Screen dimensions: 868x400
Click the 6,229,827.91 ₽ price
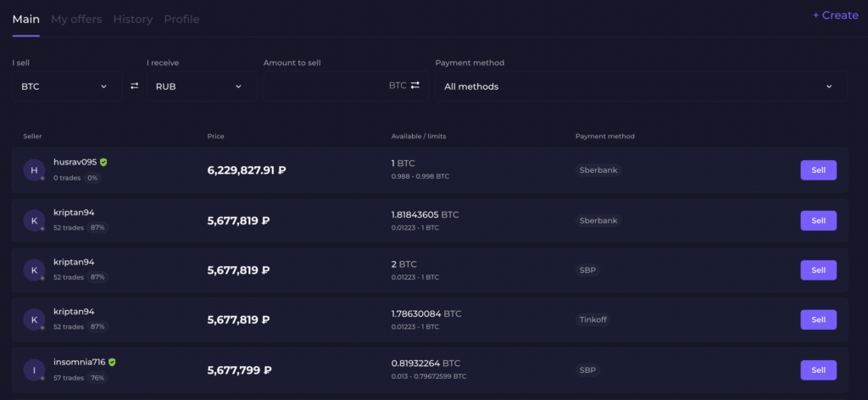pyautogui.click(x=247, y=170)
